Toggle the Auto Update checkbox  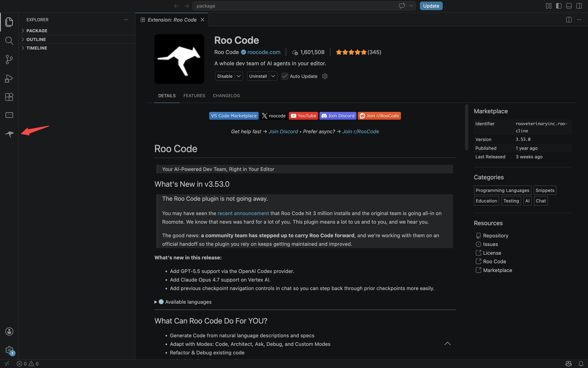[285, 76]
